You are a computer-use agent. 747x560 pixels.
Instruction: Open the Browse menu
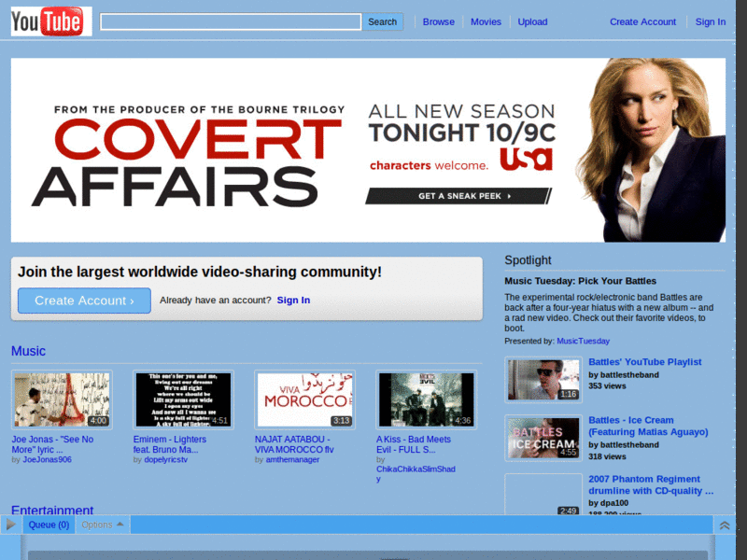tap(438, 21)
